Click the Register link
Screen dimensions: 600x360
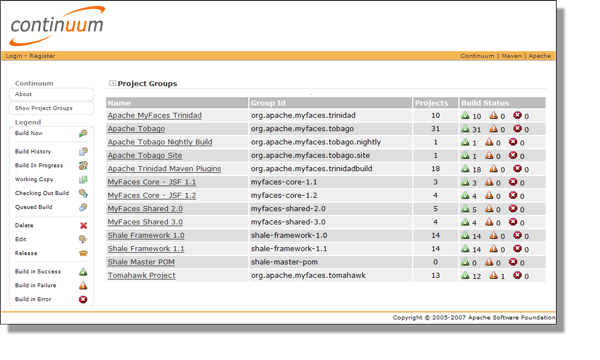tap(42, 56)
